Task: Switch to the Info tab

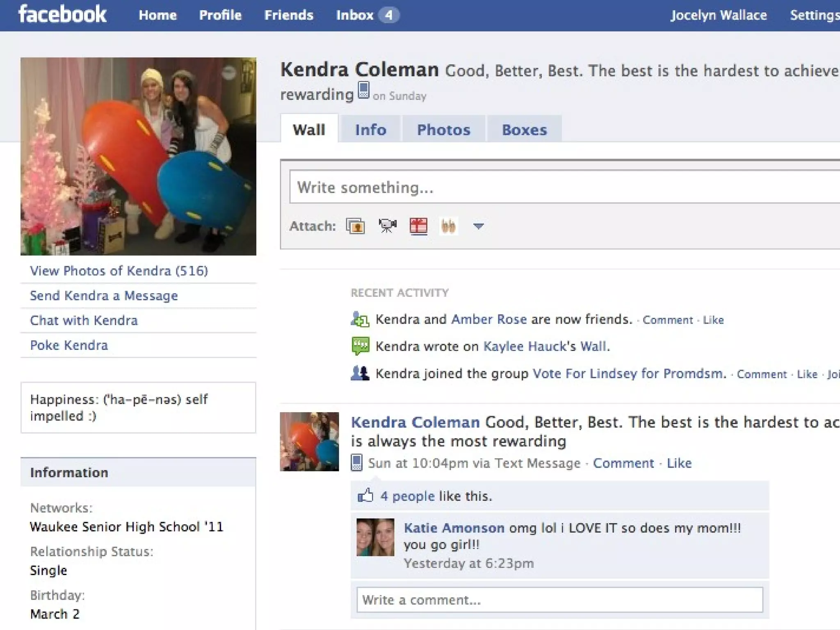Action: [370, 130]
